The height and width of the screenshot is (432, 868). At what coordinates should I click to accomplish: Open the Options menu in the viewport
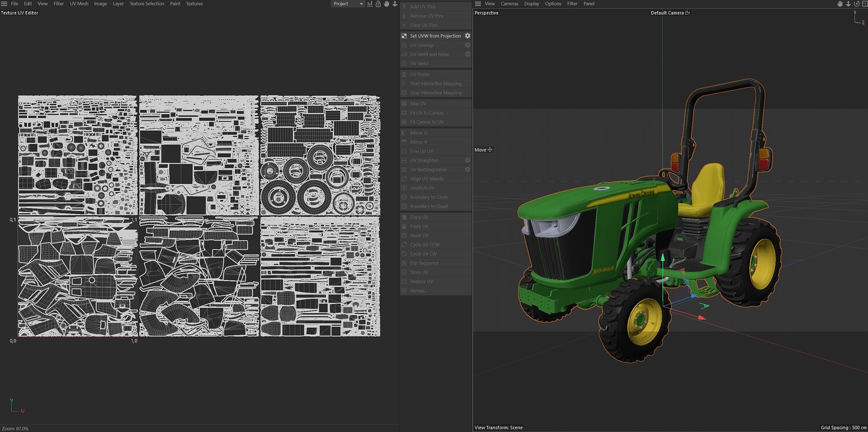(x=553, y=3)
